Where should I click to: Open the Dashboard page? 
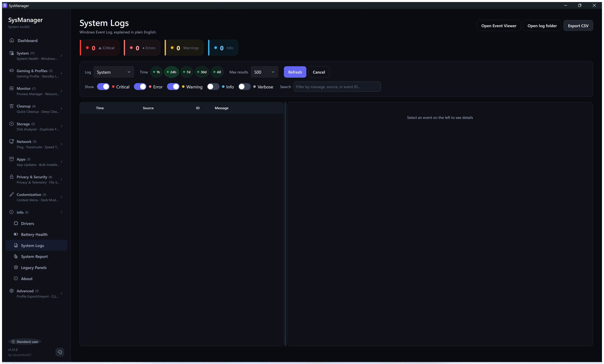(36, 40)
